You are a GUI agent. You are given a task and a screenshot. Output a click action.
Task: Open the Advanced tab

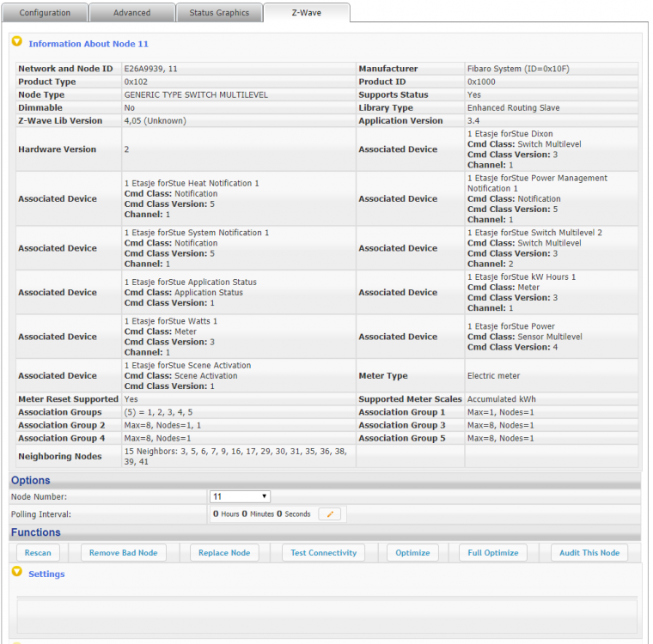coord(131,13)
